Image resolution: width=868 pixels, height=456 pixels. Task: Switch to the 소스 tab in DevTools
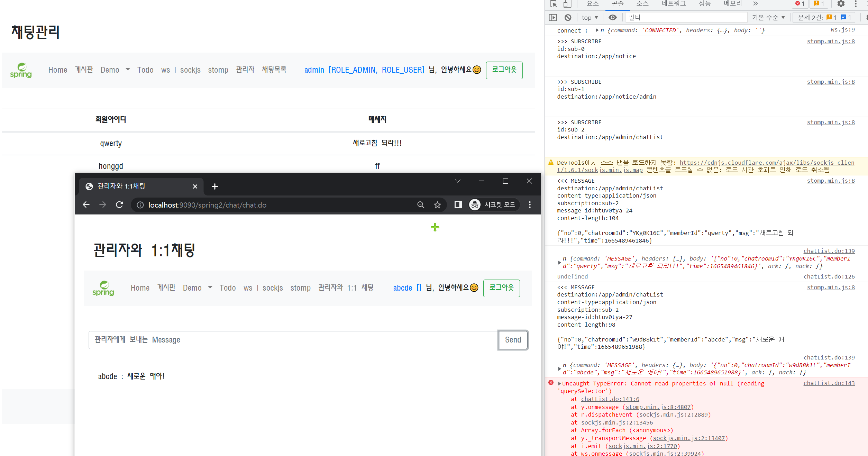click(x=642, y=4)
